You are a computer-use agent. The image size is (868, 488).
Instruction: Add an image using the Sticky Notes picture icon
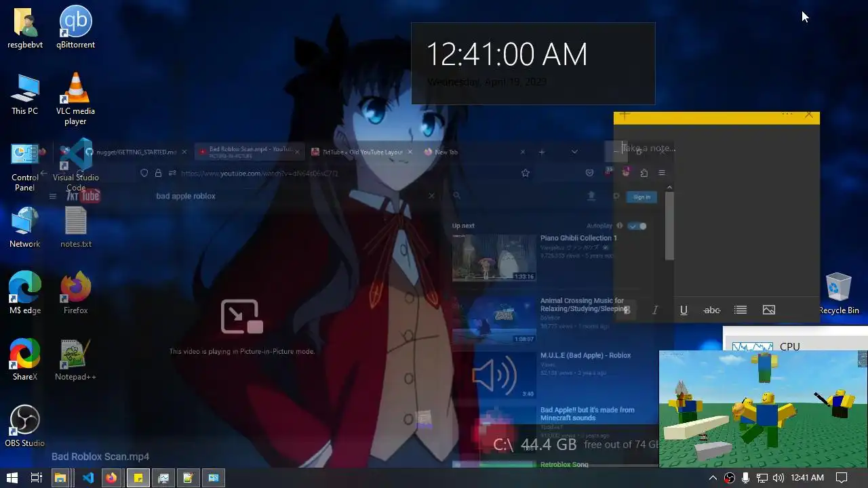(769, 310)
